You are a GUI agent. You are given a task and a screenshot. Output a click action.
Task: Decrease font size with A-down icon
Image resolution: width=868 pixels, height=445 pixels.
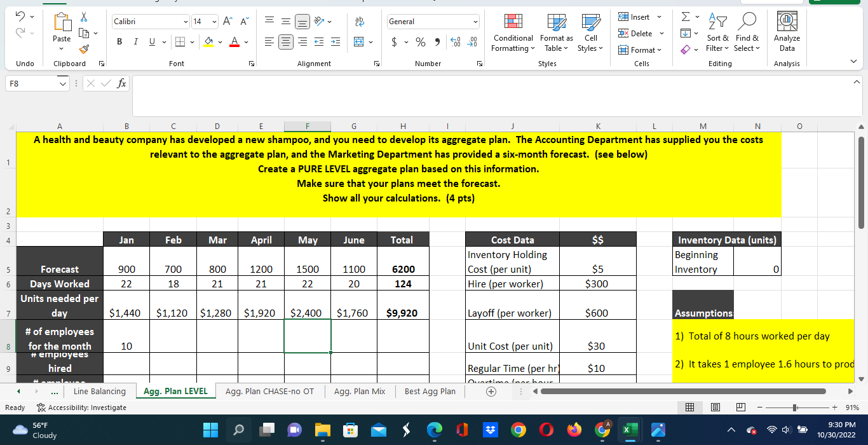(243, 22)
